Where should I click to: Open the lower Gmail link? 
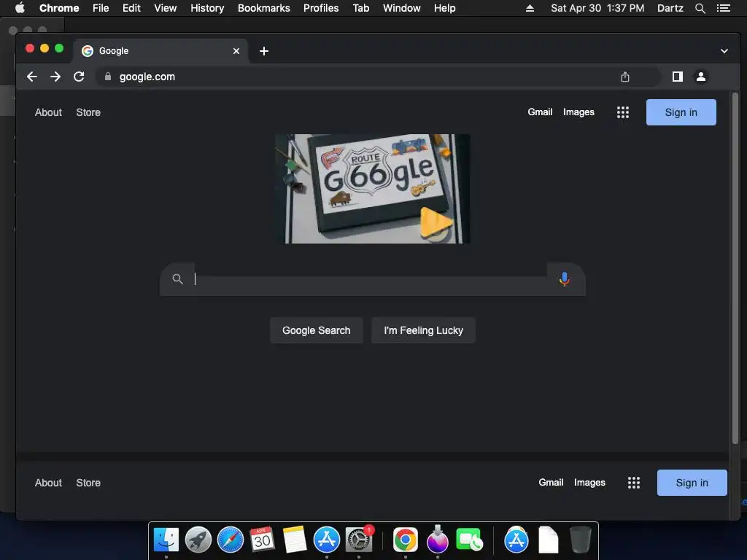point(551,483)
